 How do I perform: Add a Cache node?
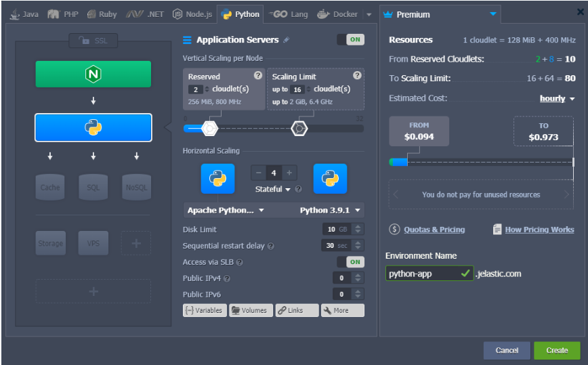coord(50,188)
